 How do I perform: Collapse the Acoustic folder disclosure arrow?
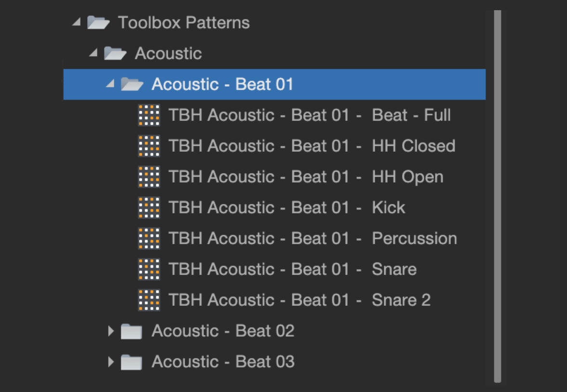94,52
